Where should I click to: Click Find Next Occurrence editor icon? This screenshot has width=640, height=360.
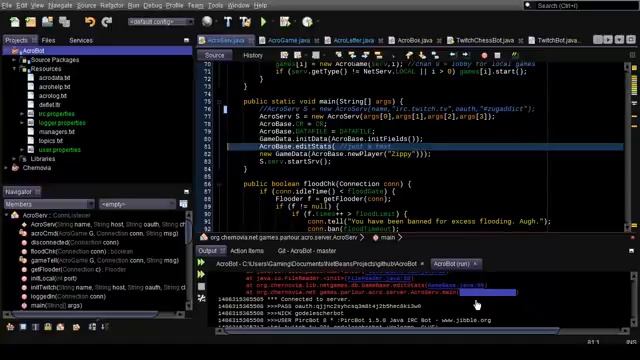click(x=365, y=55)
